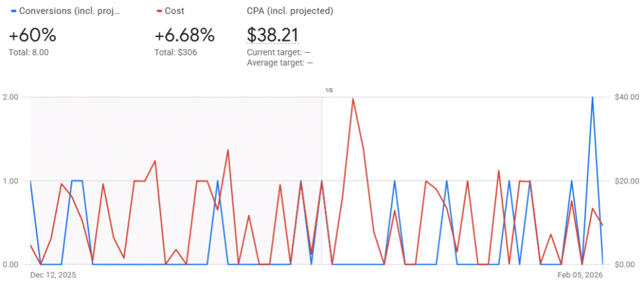Click the red Cost legend marker
The width and height of the screenshot is (644, 283).
pyautogui.click(x=158, y=11)
